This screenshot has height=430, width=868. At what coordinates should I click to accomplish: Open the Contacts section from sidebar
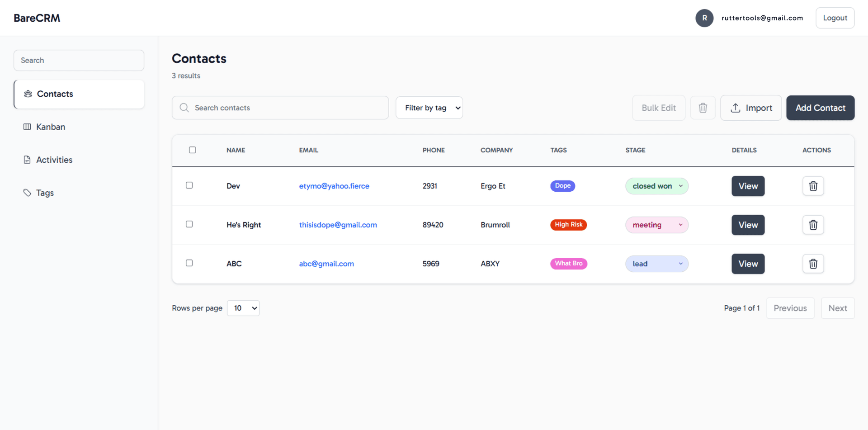pyautogui.click(x=55, y=94)
